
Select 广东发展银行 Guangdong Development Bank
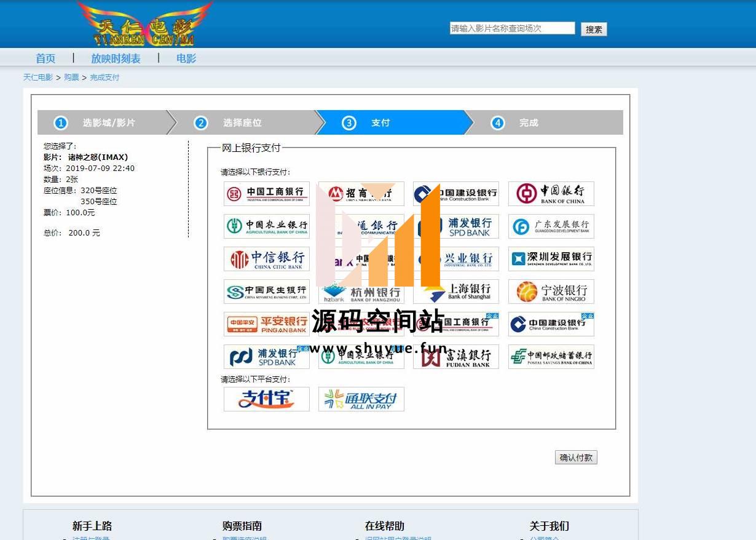pos(551,226)
